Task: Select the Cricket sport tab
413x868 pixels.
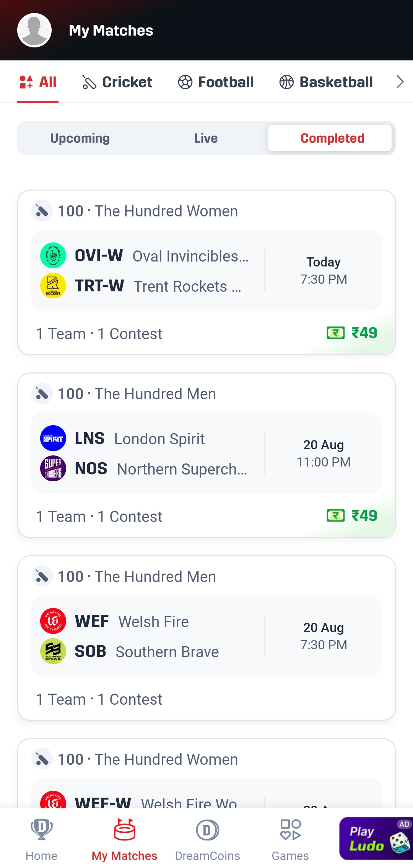Action: [x=117, y=82]
